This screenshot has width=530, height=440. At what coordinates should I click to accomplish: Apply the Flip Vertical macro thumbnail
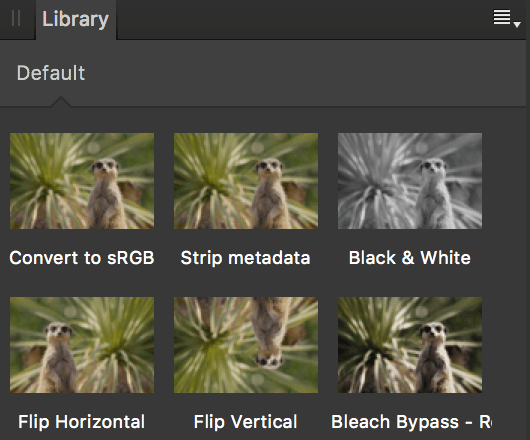(x=246, y=345)
